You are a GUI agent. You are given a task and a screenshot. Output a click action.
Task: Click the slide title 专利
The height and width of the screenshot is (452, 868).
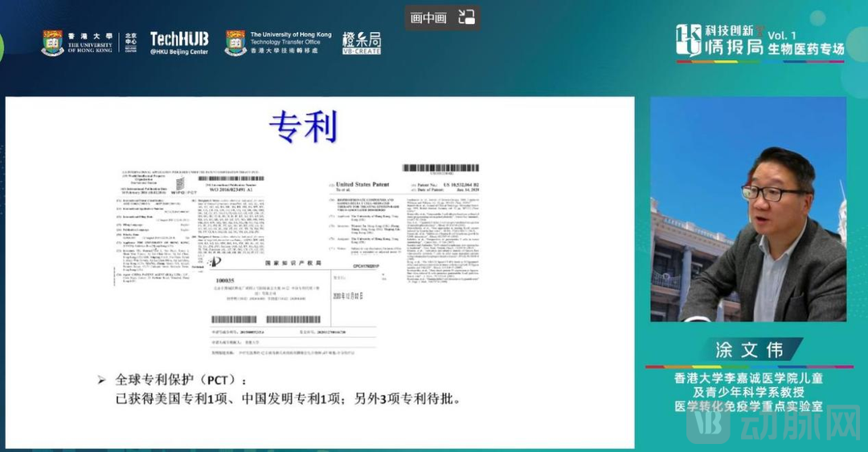(x=303, y=127)
